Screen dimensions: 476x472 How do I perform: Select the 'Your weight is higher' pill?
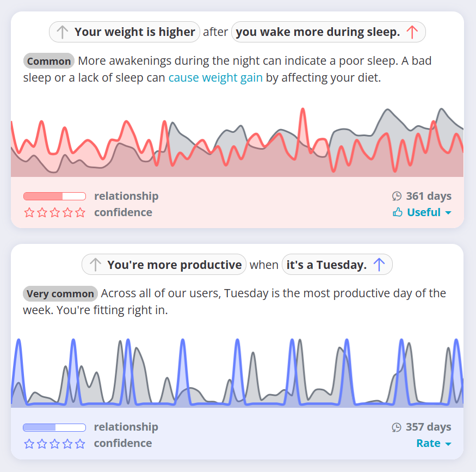124,32
